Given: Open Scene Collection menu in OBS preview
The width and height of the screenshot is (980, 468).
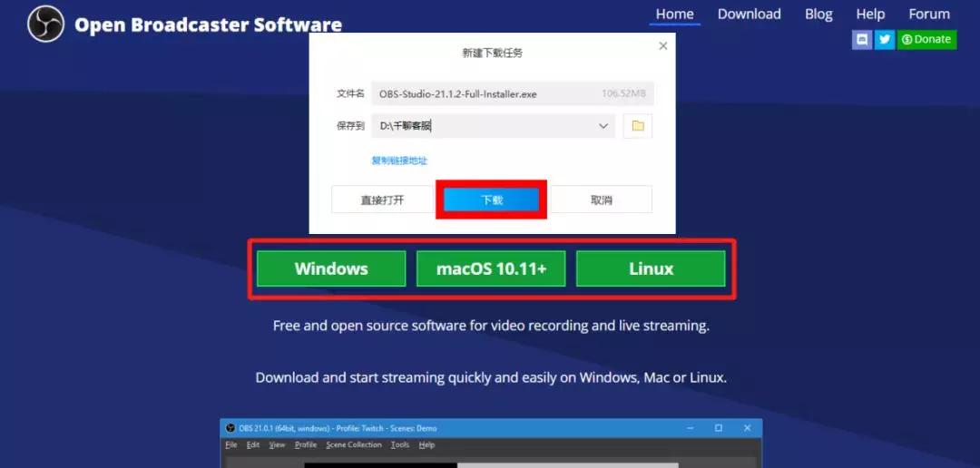Looking at the screenshot, I should [x=354, y=445].
